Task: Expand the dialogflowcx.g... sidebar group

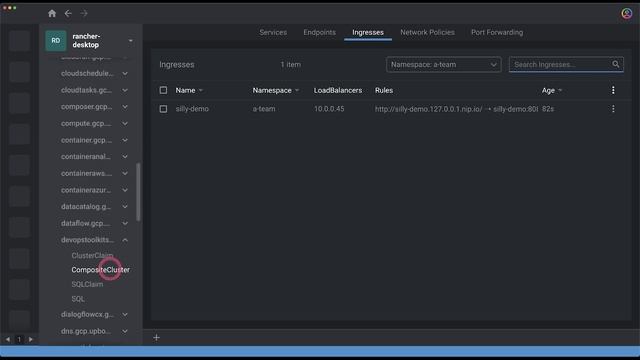Action: [x=125, y=315]
